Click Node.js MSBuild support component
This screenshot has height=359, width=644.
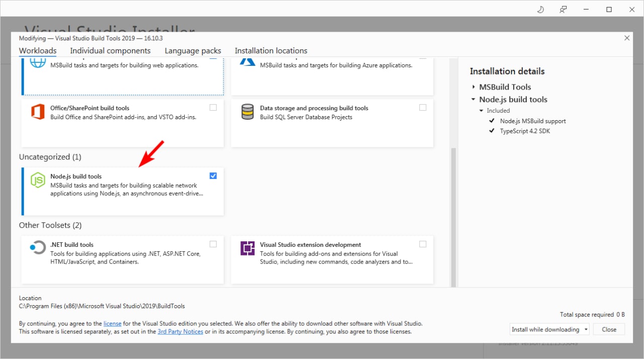point(533,121)
